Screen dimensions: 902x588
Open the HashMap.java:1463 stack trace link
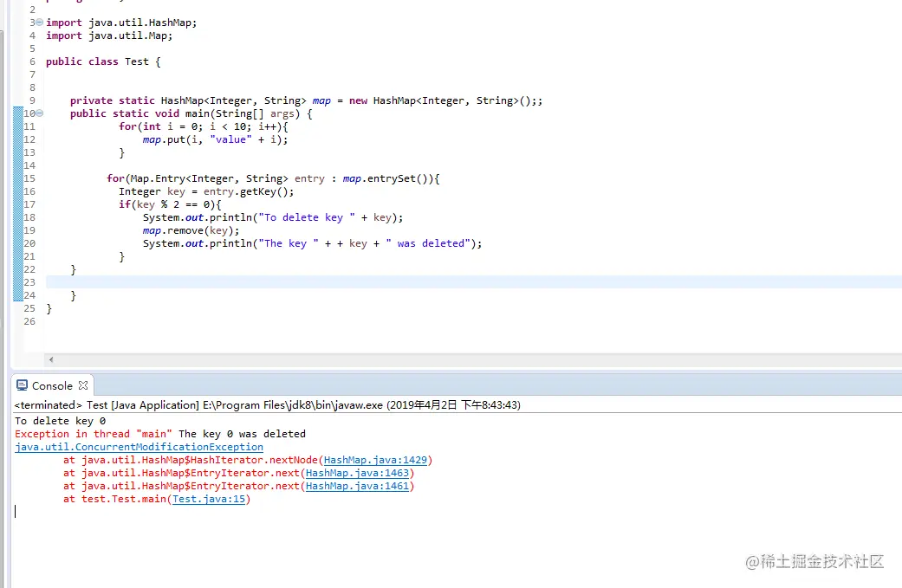357,473
